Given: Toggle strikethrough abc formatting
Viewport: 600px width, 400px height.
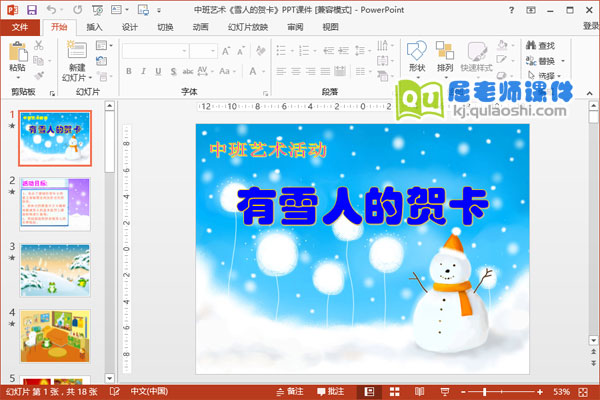Looking at the screenshot, I should pyautogui.click(x=188, y=71).
